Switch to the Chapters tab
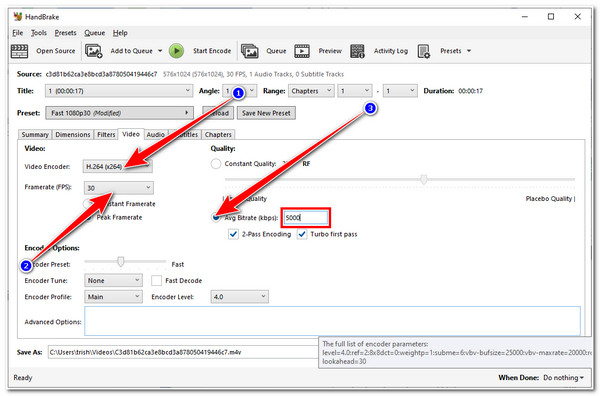600x396 pixels. (218, 135)
